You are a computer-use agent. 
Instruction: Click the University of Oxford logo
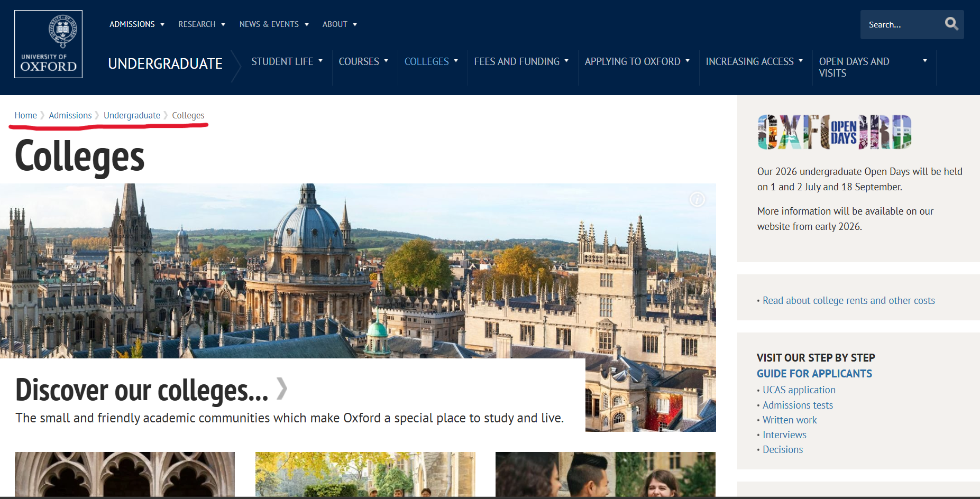(48, 44)
